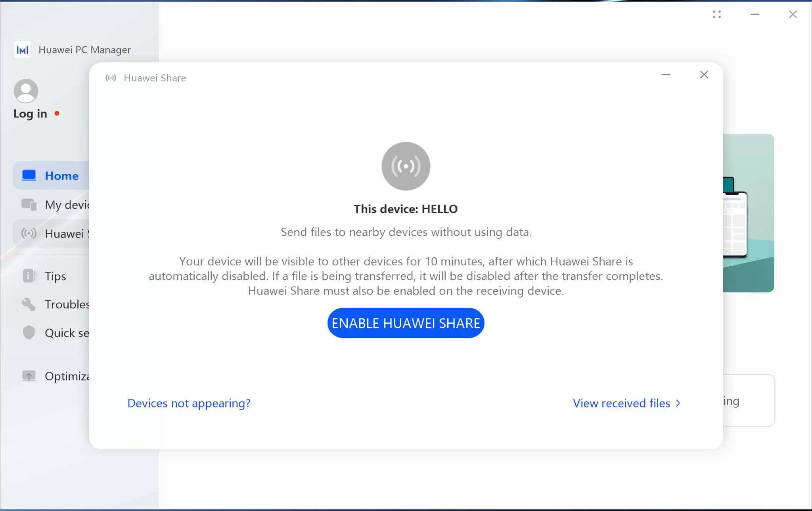This screenshot has height=511, width=812.
Task: Click the This device: HELLO text
Action: tap(406, 209)
